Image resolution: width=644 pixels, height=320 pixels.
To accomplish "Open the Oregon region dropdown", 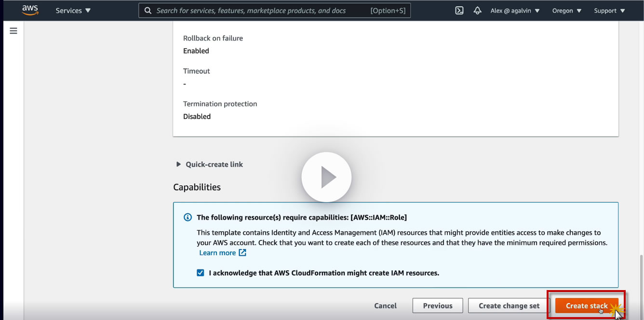I will point(566,11).
